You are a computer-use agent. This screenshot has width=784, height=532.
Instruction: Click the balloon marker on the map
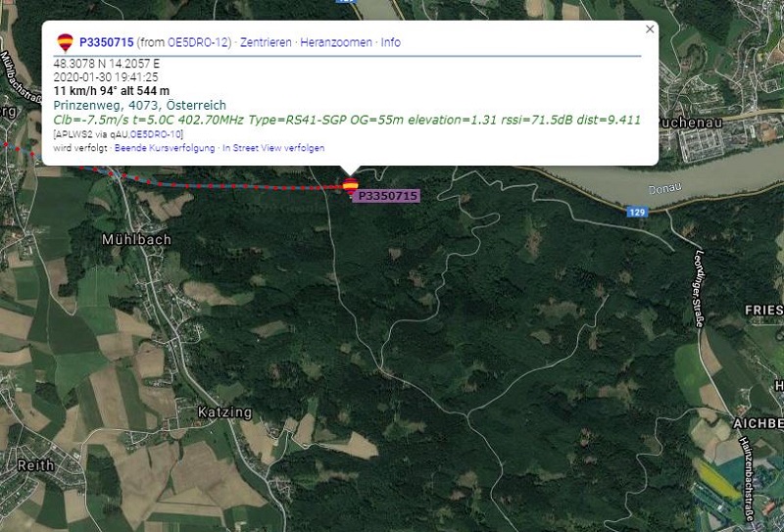point(351,186)
